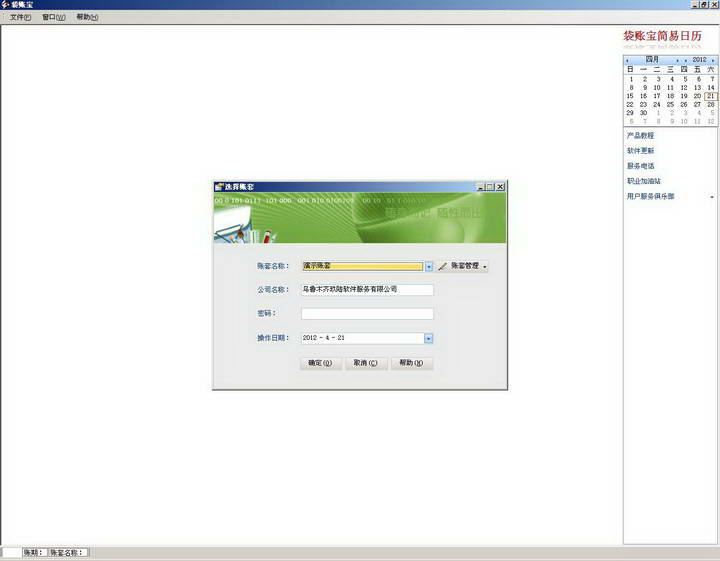Click the dialog's 帮助 (Help) button

(x=412, y=363)
